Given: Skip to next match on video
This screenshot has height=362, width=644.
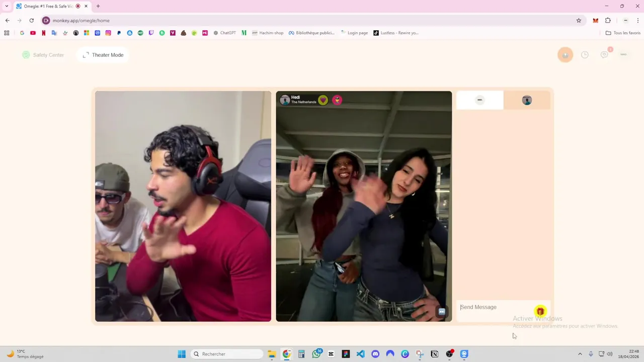Looking at the screenshot, I should pyautogui.click(x=442, y=311).
